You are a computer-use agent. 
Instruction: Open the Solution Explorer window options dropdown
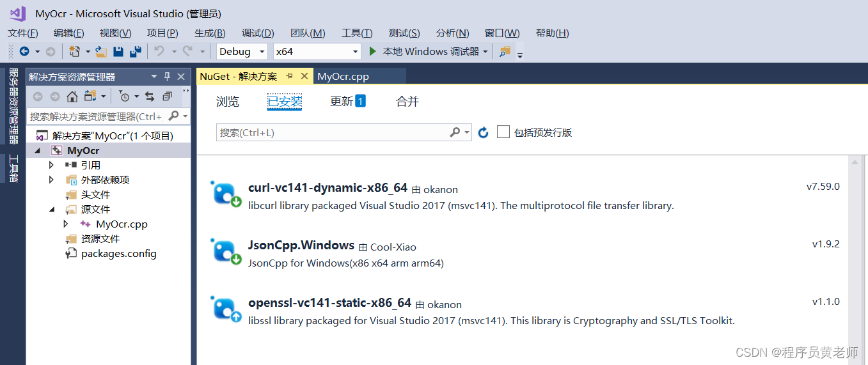pos(154,77)
